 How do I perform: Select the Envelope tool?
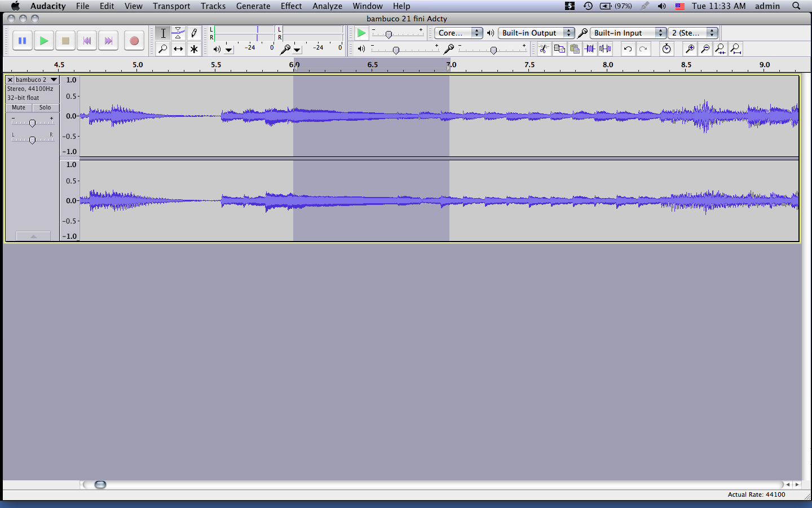(178, 33)
